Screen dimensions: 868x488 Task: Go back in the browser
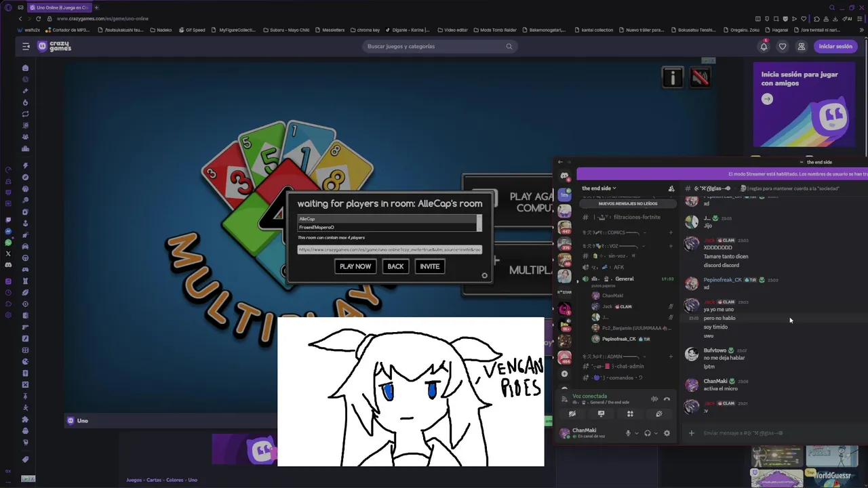coord(20,18)
